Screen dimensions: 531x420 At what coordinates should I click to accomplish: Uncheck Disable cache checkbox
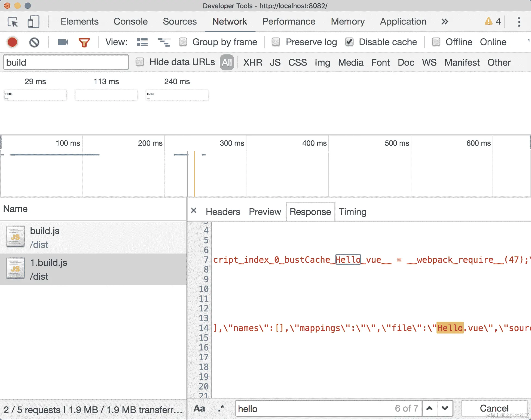pos(349,42)
